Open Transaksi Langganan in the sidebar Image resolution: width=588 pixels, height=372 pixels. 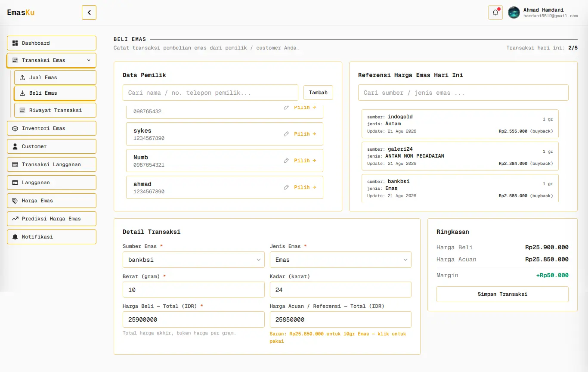point(52,164)
